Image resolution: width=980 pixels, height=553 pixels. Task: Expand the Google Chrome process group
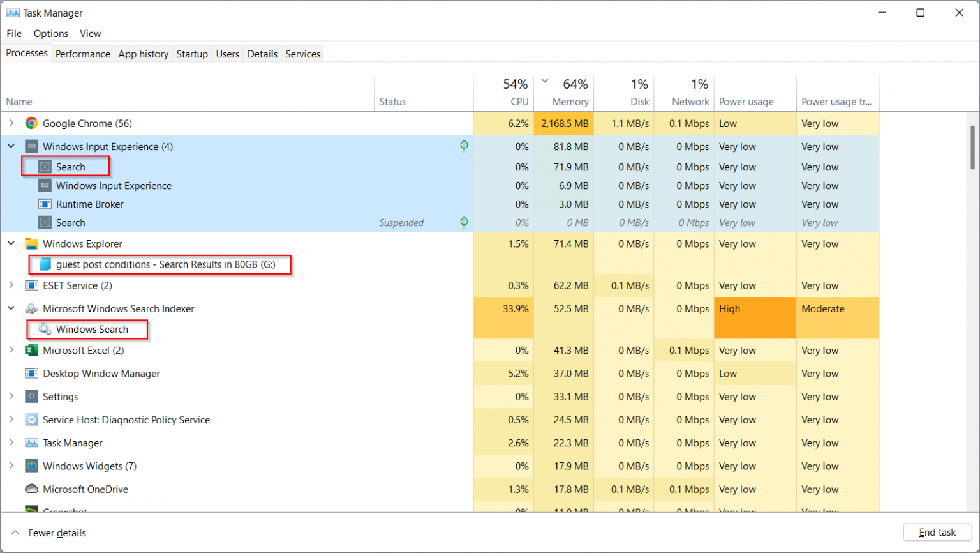click(x=11, y=123)
